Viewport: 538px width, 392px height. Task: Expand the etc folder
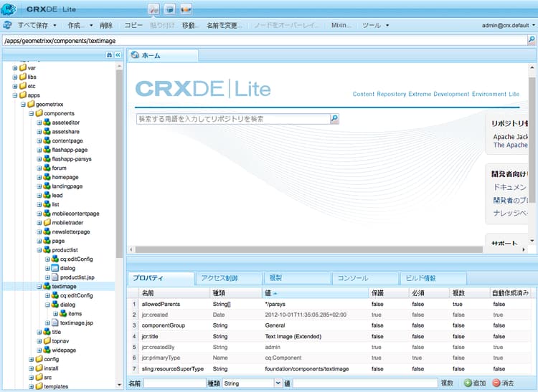pyautogui.click(x=15, y=86)
